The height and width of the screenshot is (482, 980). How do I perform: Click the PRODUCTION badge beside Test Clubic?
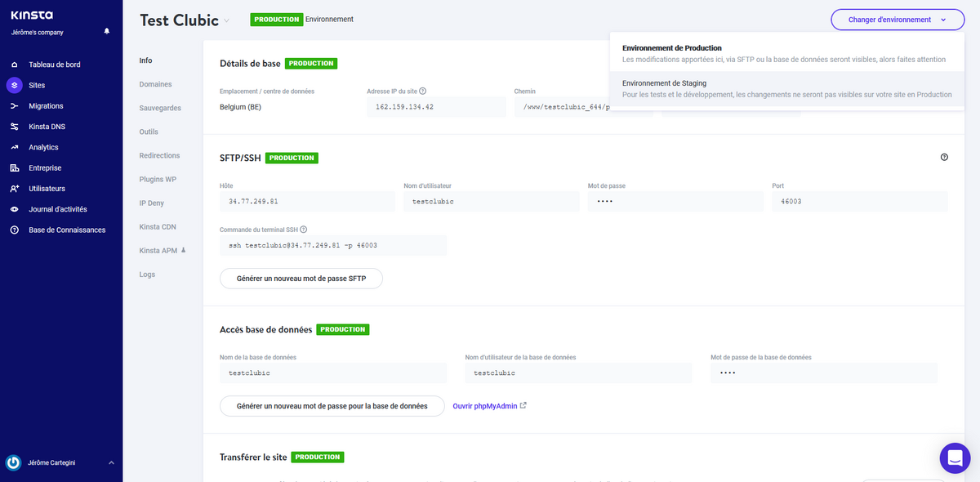tap(277, 19)
